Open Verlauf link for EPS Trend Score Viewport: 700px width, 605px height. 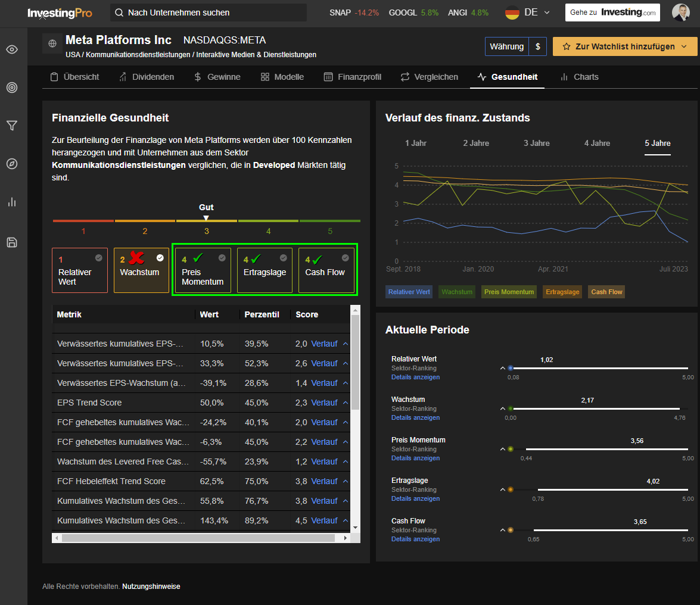point(324,403)
